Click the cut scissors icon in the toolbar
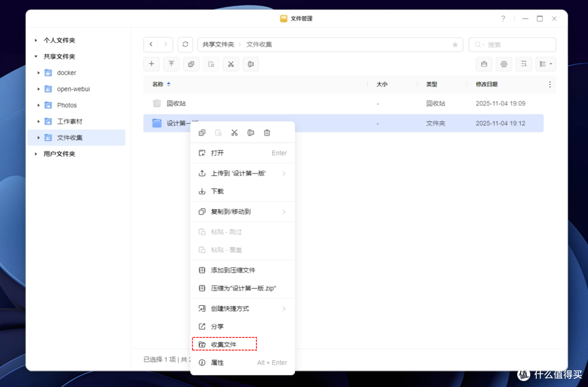This screenshot has width=588, height=387. click(231, 64)
